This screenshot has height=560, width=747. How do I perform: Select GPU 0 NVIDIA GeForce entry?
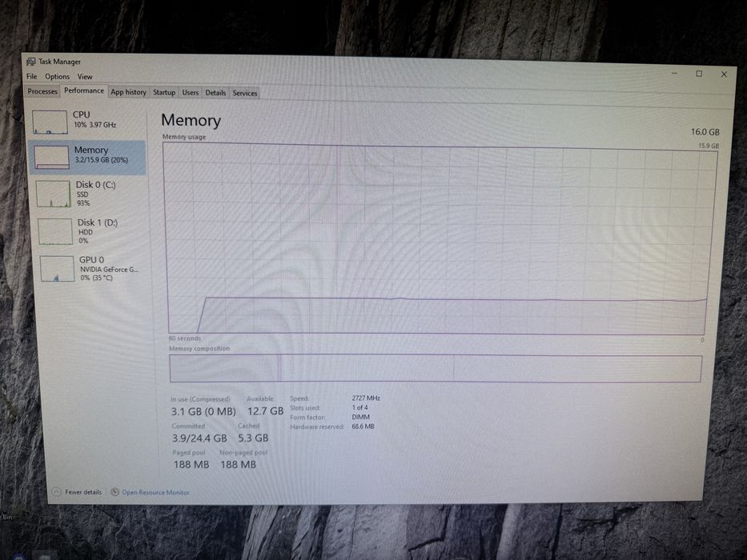coord(94,269)
